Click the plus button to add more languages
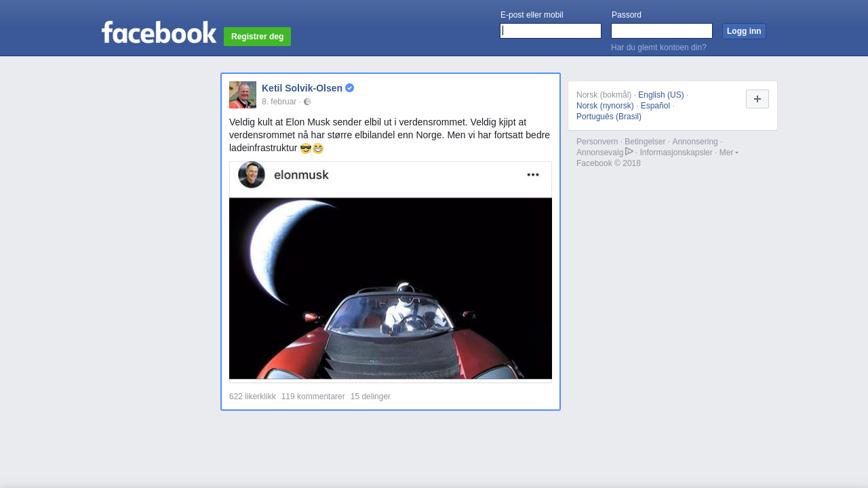The width and height of the screenshot is (868, 488). click(757, 99)
